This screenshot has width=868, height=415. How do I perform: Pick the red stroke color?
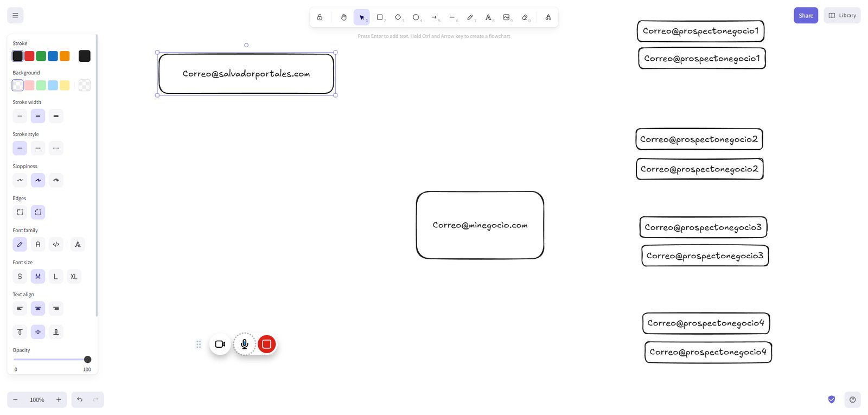point(29,56)
